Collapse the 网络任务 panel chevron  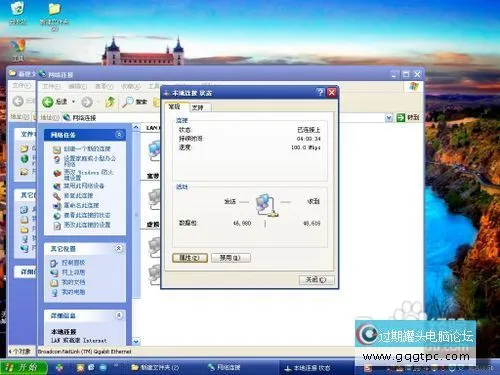click(x=119, y=134)
